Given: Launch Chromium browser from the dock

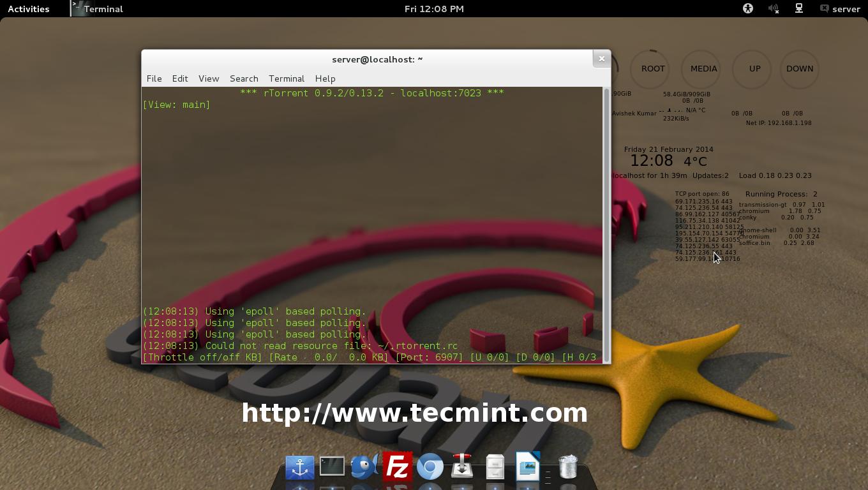Looking at the screenshot, I should 430,467.
